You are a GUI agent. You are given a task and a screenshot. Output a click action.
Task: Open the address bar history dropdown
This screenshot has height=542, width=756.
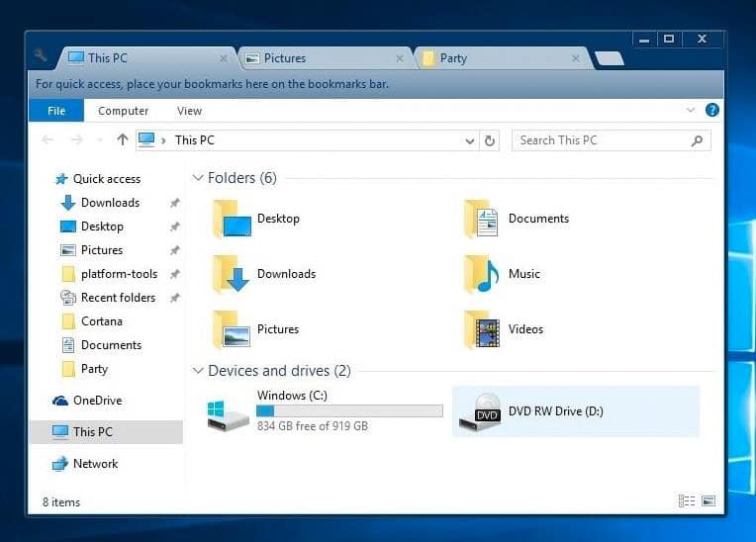click(470, 140)
